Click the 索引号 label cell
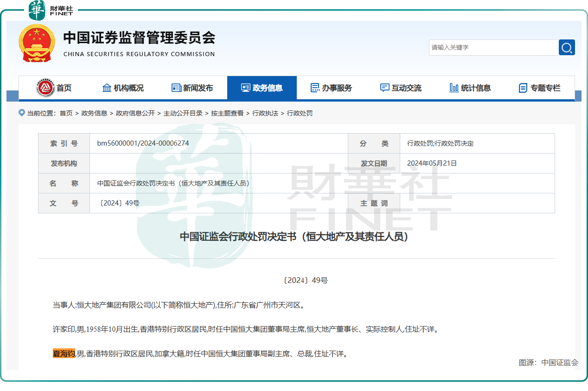Image resolution: width=588 pixels, height=391 pixels. [64, 143]
